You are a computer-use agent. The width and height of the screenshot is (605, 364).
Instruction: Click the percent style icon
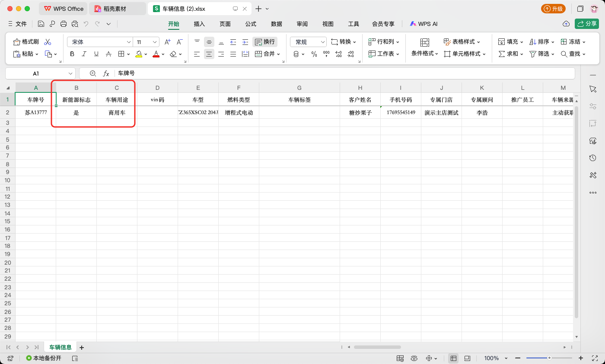click(x=314, y=54)
